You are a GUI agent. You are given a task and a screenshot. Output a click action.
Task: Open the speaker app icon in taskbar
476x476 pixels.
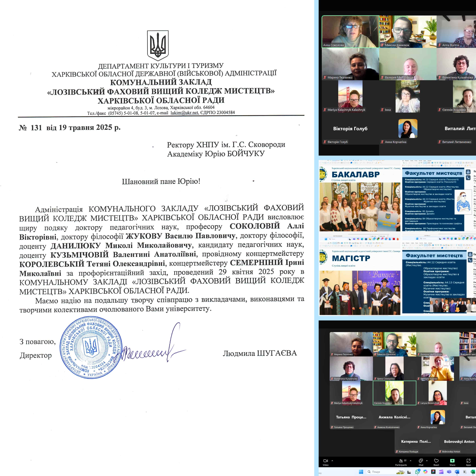click(x=464, y=472)
